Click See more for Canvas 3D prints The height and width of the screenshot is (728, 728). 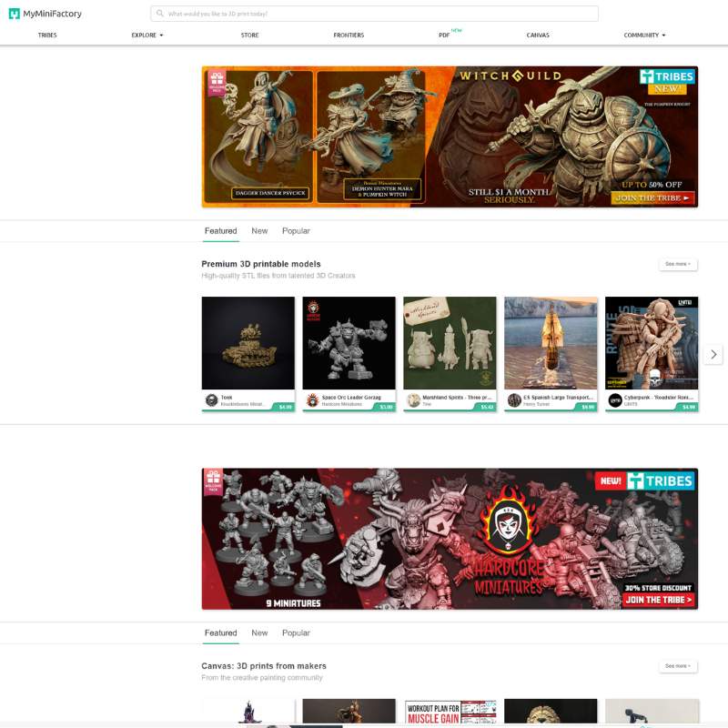[677, 666]
